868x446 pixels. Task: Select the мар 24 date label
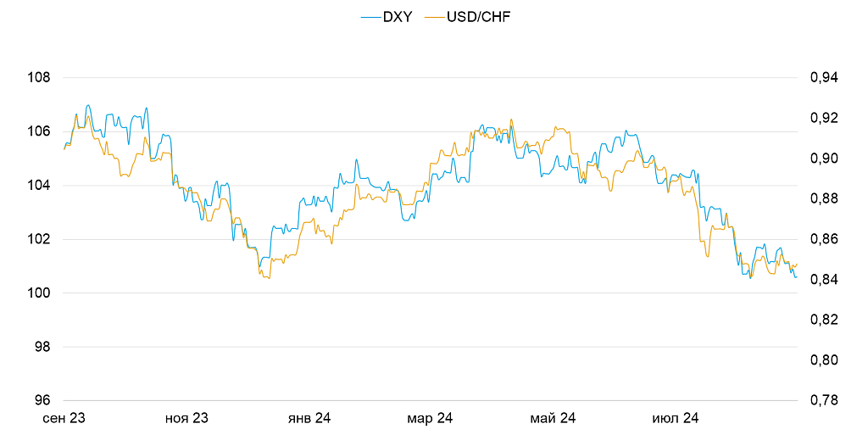(431, 419)
